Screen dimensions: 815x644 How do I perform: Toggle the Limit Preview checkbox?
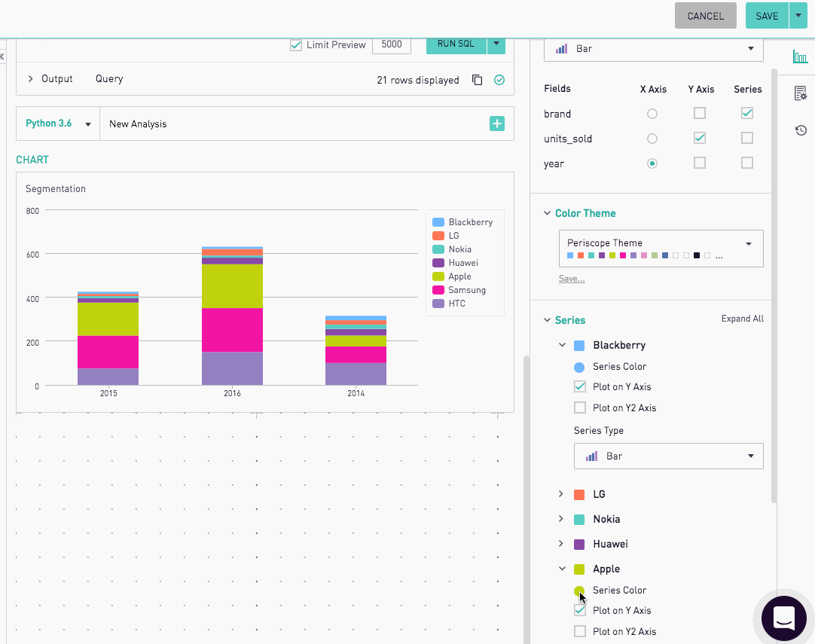click(296, 45)
